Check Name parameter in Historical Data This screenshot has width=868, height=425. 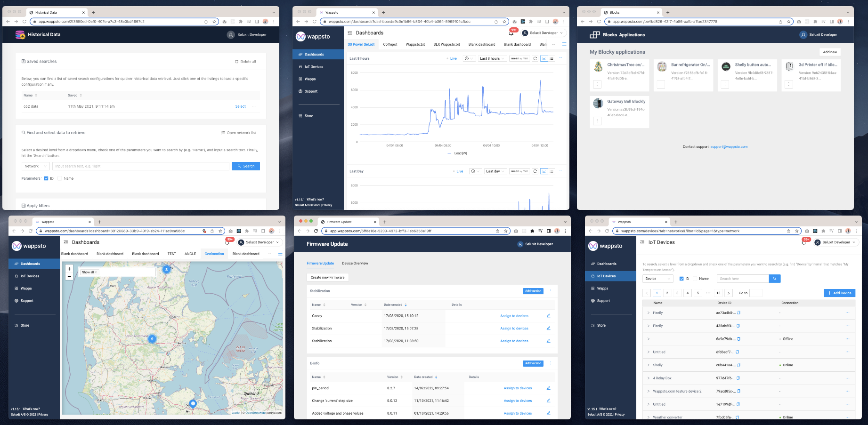pos(60,178)
